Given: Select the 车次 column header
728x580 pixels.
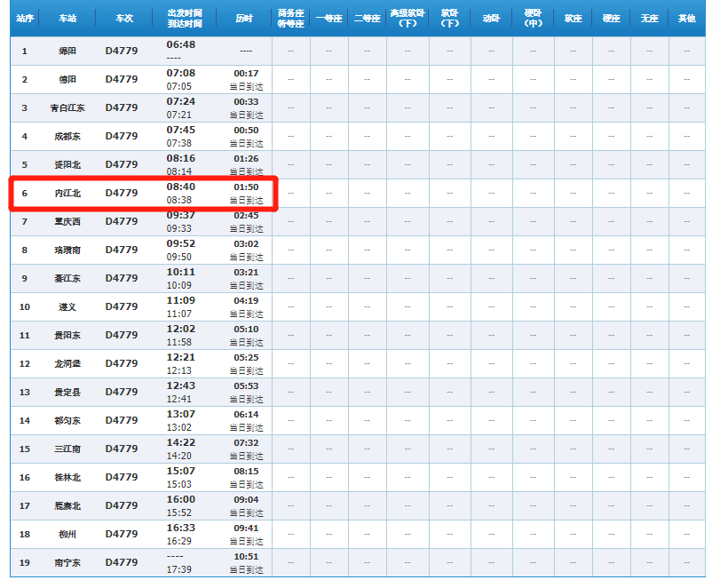Looking at the screenshot, I should 124,19.
